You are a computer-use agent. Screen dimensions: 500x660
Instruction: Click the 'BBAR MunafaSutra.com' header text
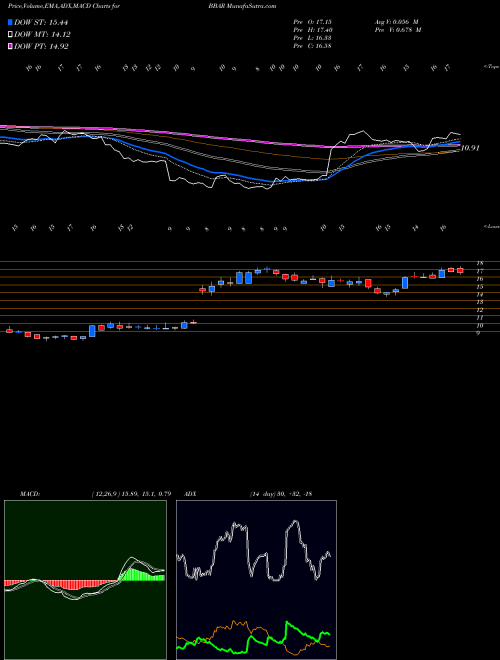point(242,6)
